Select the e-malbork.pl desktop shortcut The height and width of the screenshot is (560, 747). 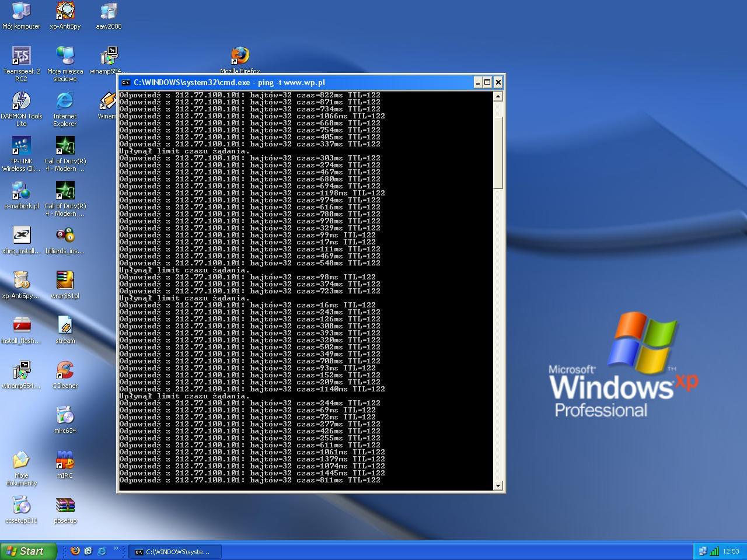(21, 195)
